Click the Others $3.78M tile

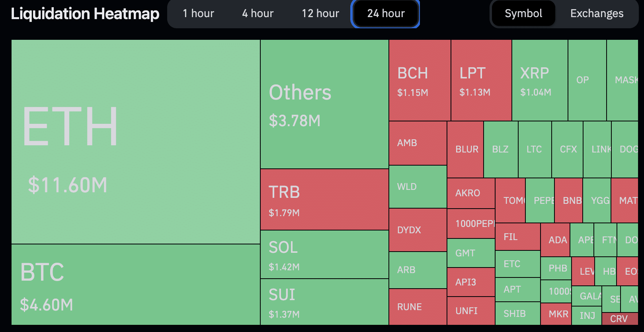tap(324, 104)
